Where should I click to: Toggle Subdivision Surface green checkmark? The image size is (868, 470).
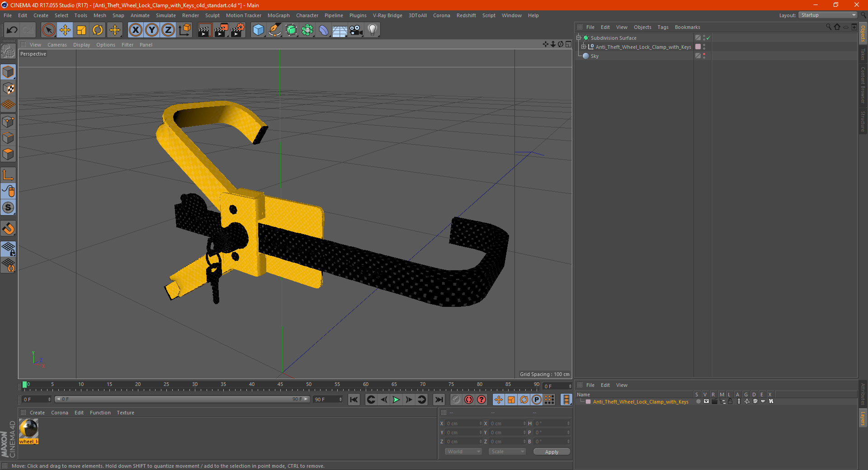[x=708, y=38]
